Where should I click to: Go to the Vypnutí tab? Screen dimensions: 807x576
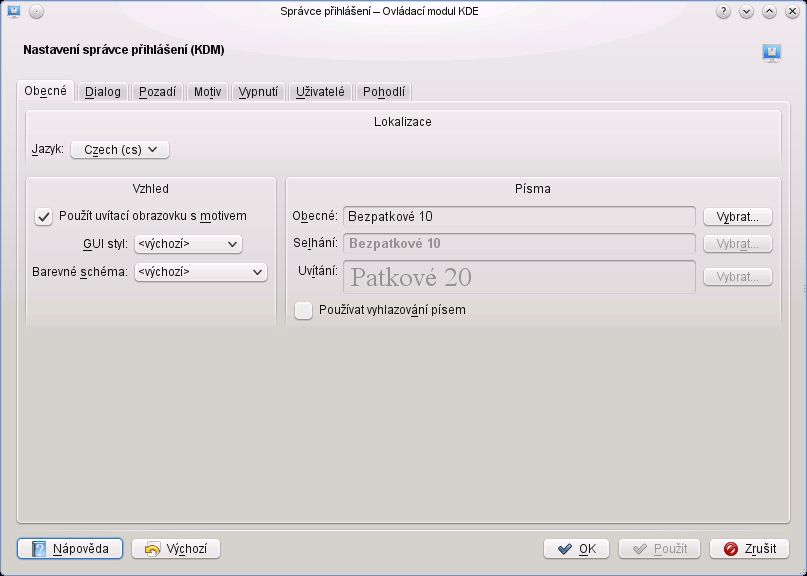pyautogui.click(x=258, y=92)
